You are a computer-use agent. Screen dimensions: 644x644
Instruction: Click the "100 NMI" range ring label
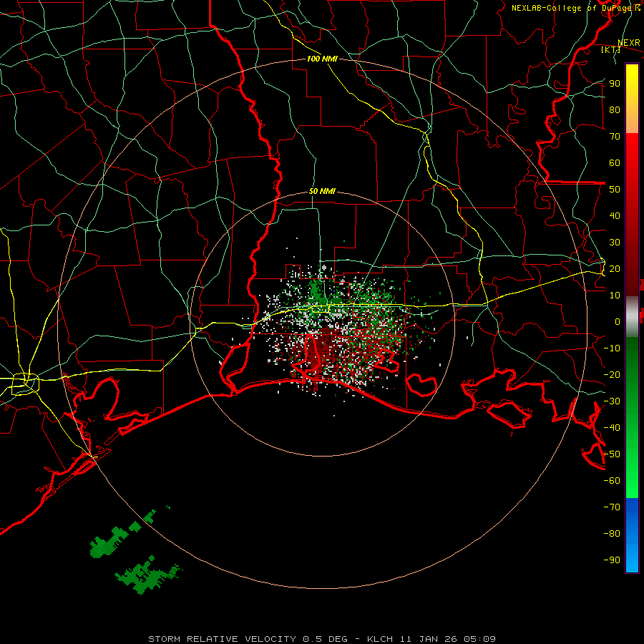322,59
